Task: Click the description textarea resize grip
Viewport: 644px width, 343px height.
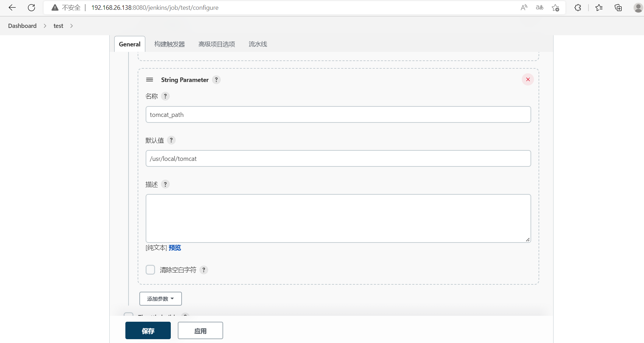Action: tap(528, 239)
